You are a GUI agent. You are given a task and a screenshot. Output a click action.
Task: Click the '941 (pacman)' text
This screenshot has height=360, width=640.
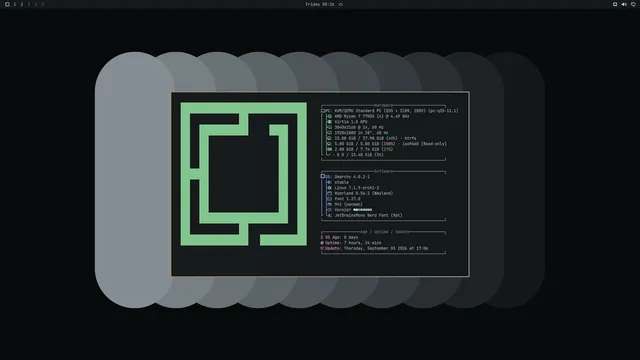click(349, 204)
